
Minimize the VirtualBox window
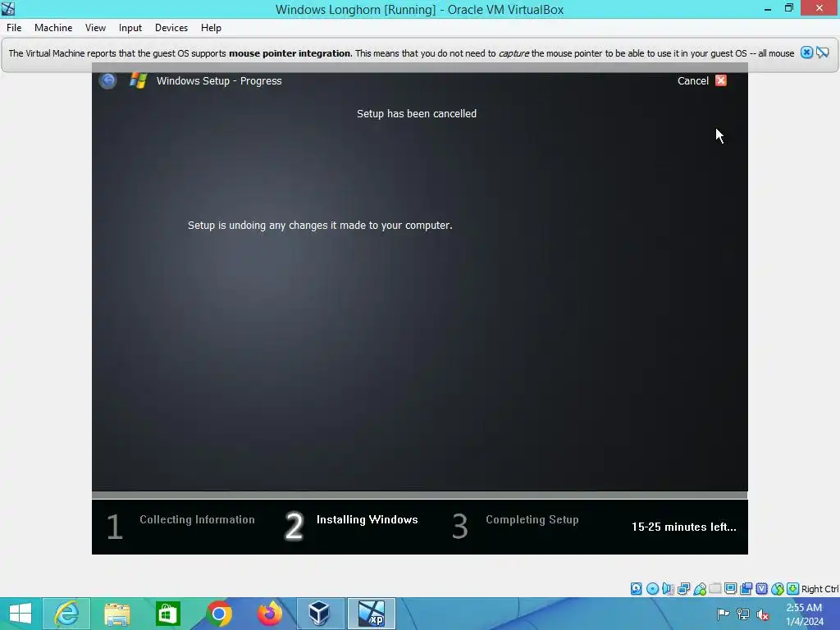tap(768, 8)
